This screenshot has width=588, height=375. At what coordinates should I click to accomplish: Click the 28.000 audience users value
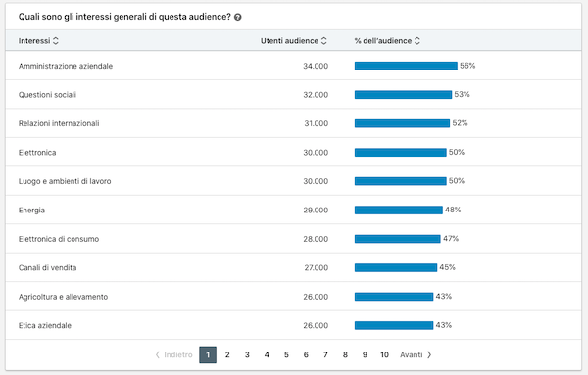(x=316, y=239)
